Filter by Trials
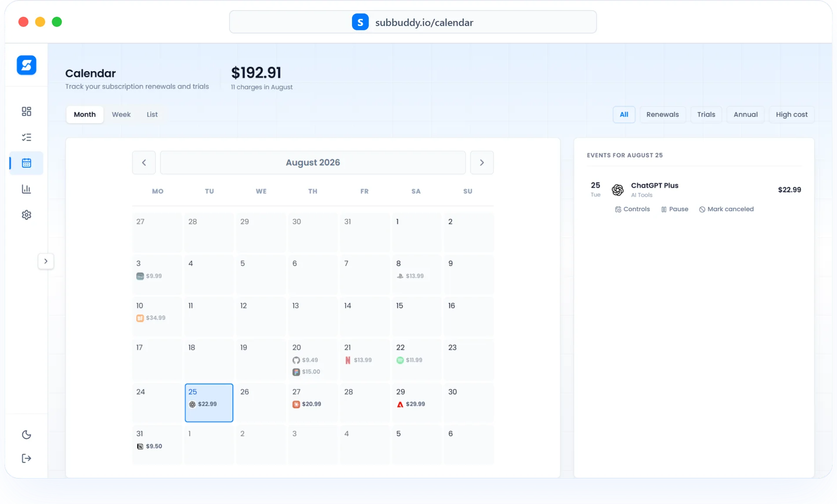The height and width of the screenshot is (504, 837). coord(706,114)
